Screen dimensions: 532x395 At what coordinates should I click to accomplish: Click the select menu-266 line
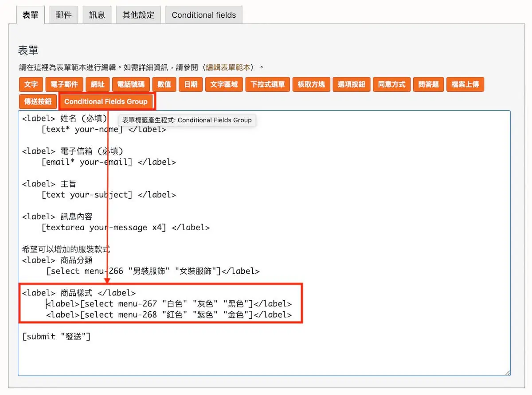(x=153, y=271)
